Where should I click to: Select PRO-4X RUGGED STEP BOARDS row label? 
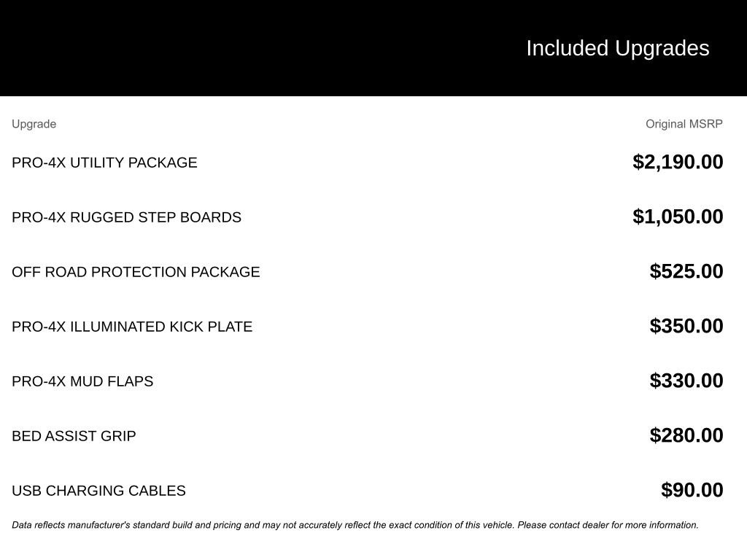pyautogui.click(x=126, y=217)
